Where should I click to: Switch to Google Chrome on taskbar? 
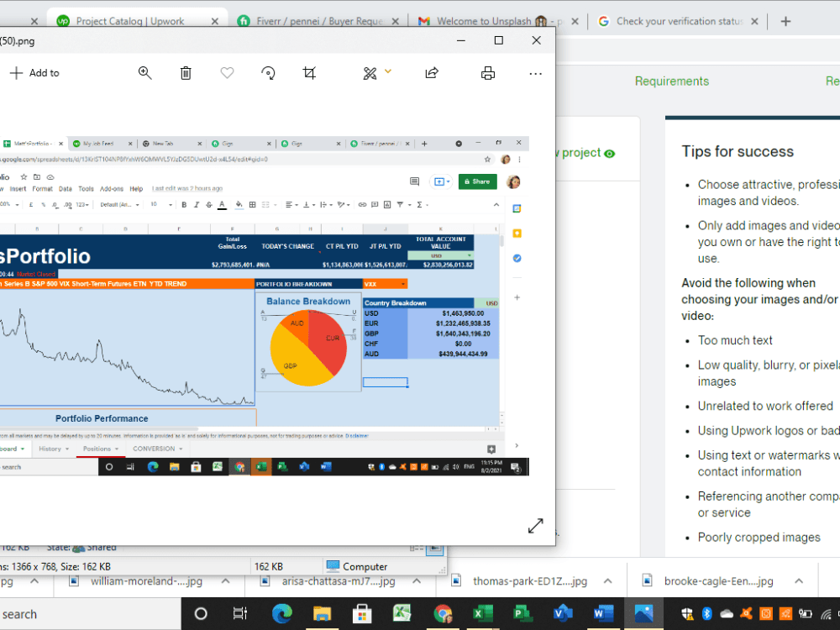tap(443, 613)
